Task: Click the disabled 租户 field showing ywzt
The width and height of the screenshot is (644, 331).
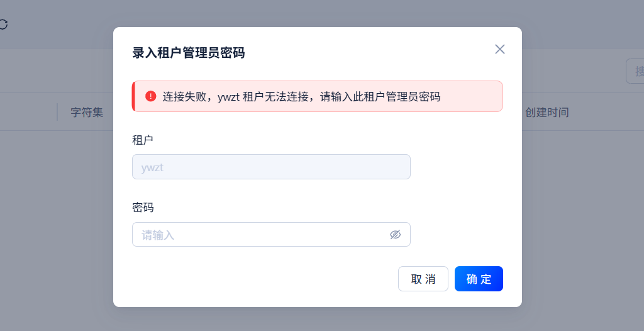Action: pyautogui.click(x=271, y=167)
